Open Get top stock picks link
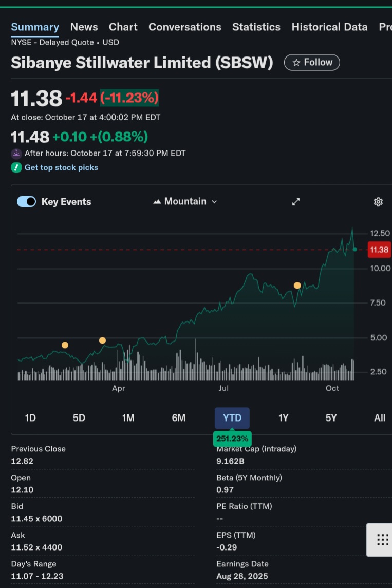Image resolution: width=392 pixels, height=588 pixels. 61,167
